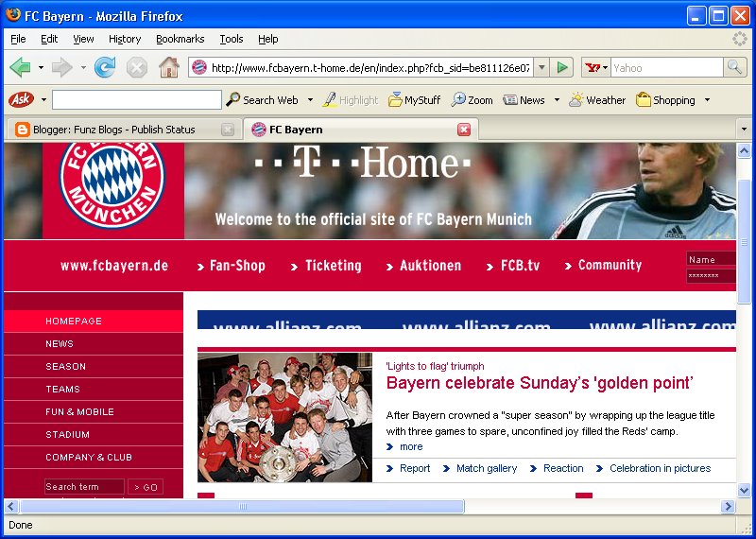This screenshot has height=539, width=756.
Task: Open the Auktionen link
Action: 423,266
